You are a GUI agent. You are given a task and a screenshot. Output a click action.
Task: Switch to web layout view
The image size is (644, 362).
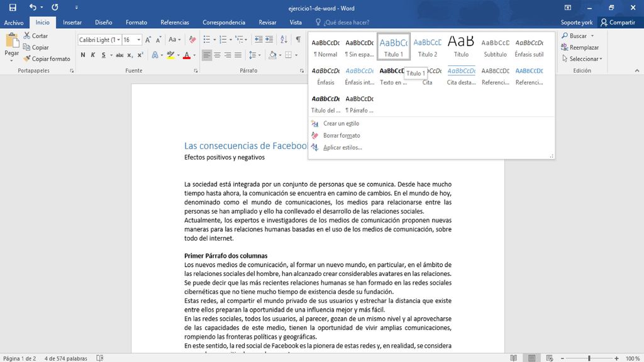550,358
